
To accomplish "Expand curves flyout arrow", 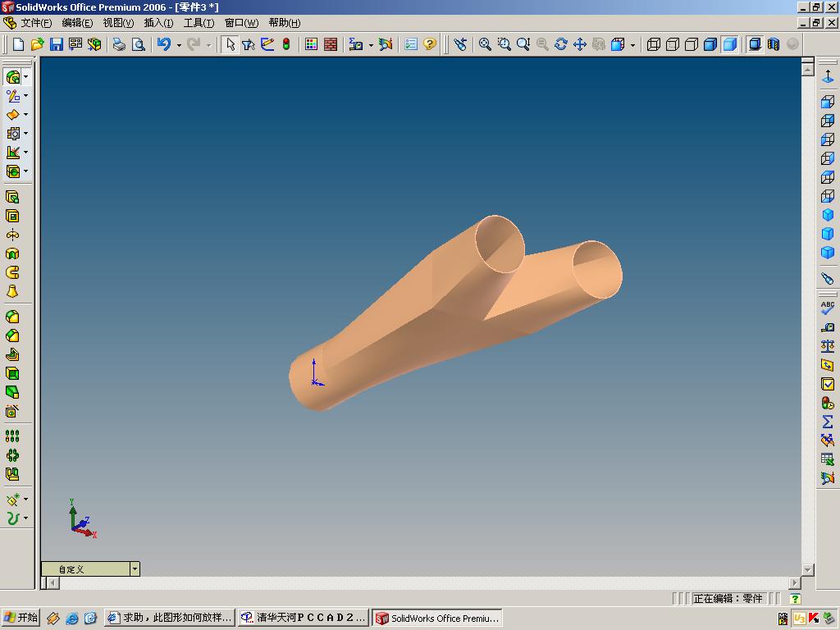I will [x=25, y=518].
